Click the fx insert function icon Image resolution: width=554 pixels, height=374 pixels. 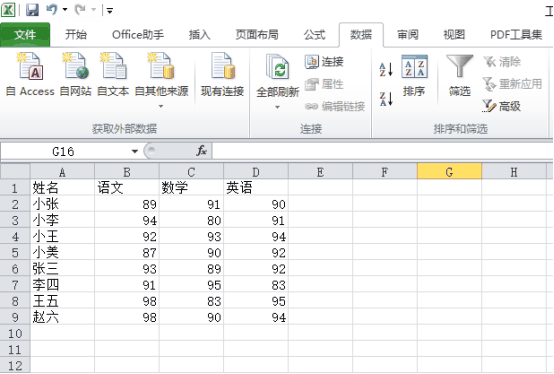coord(202,151)
